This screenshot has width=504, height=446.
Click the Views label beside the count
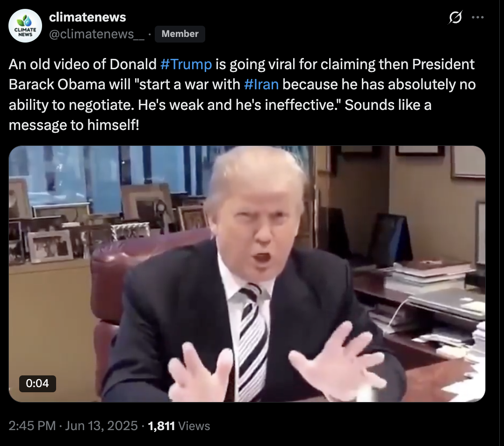pyautogui.click(x=194, y=426)
